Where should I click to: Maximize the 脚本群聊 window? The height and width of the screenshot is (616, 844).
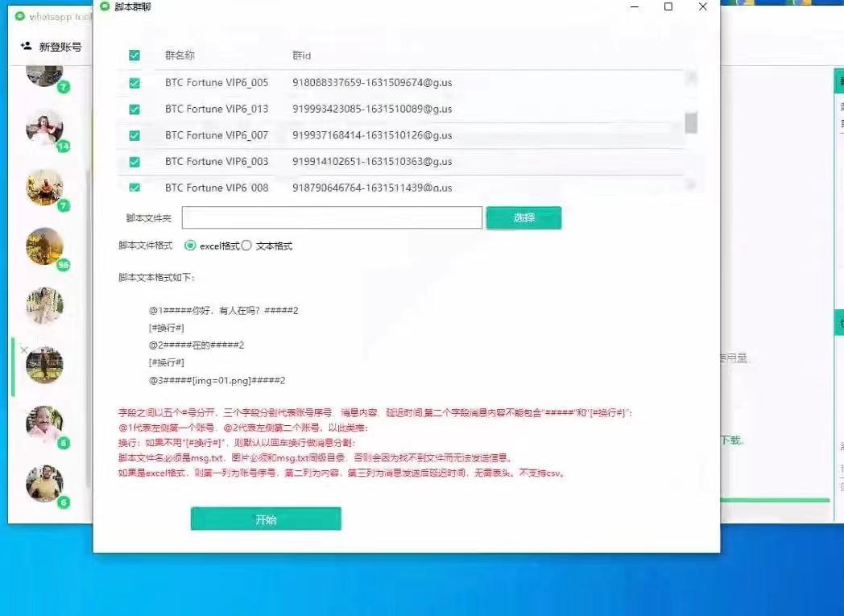(x=668, y=6)
